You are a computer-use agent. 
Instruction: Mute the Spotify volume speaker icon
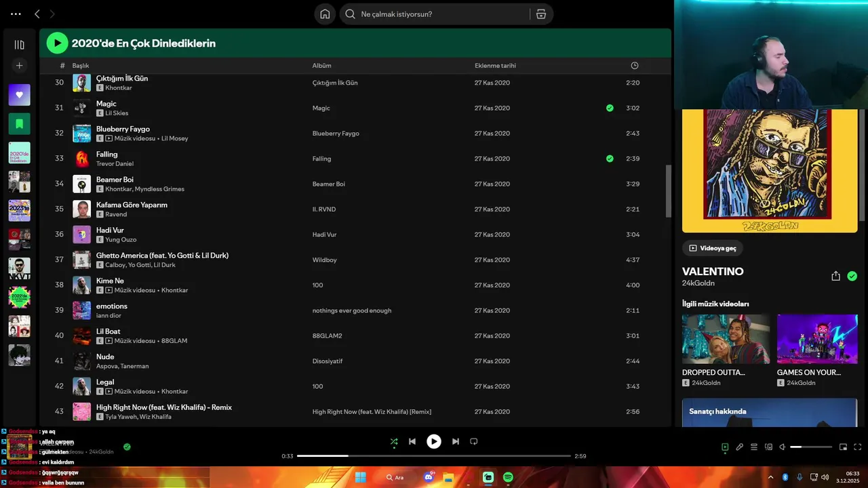(782, 447)
